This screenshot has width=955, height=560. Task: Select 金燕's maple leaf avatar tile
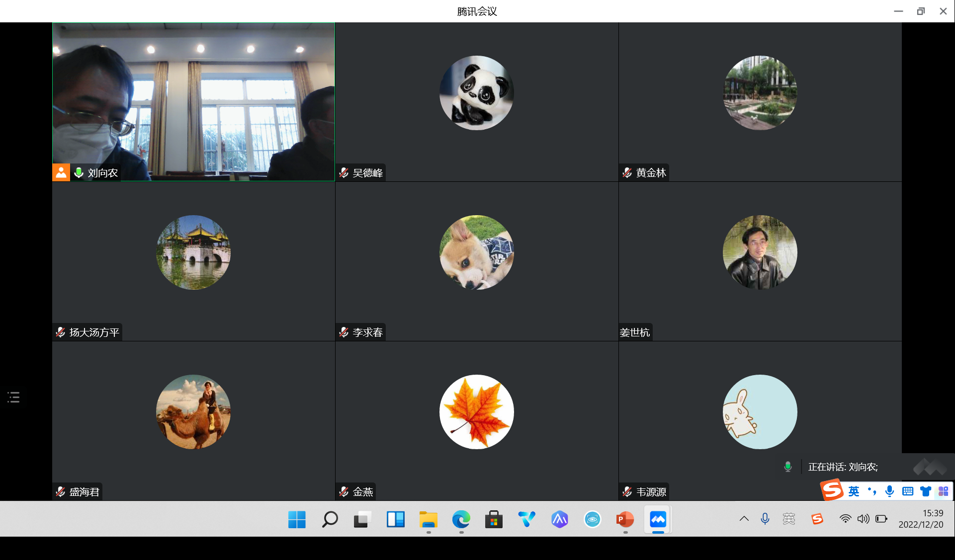tap(476, 411)
